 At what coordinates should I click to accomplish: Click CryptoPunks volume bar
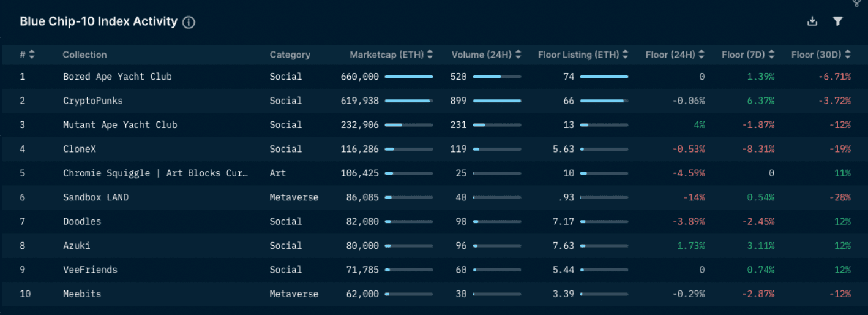497,101
